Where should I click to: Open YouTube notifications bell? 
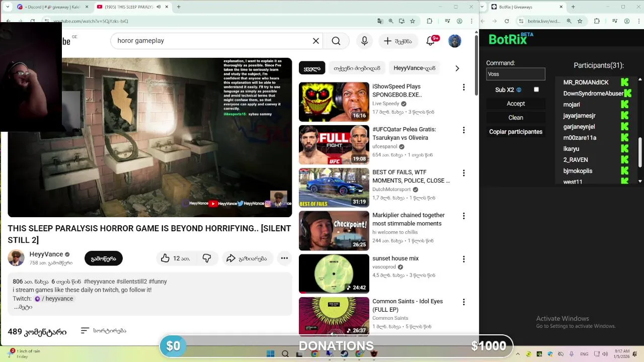tap(431, 41)
